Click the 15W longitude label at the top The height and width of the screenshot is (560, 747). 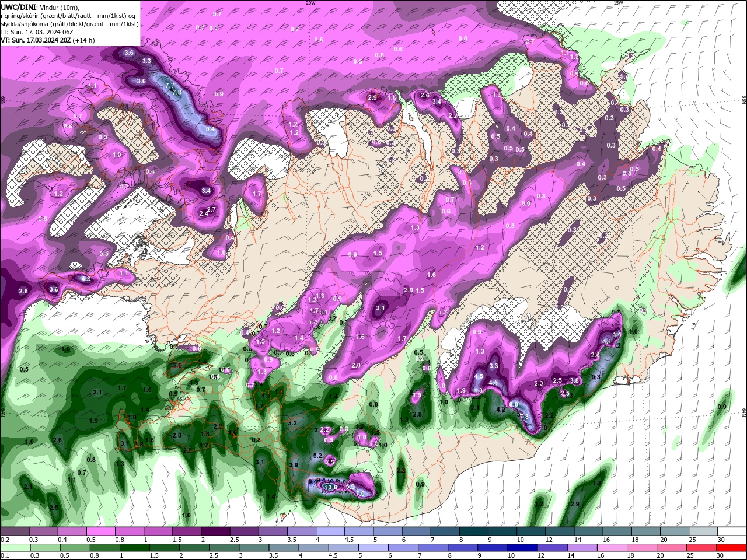coord(619,3)
